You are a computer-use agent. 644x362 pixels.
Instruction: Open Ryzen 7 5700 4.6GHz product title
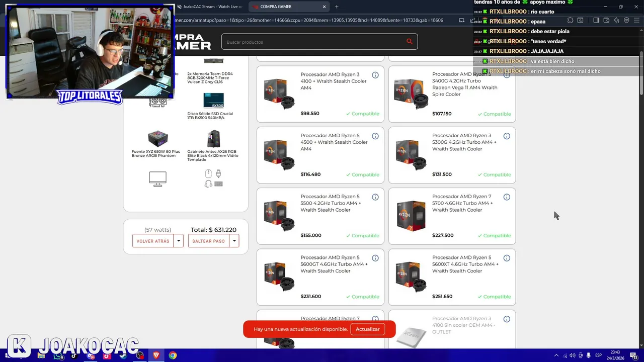click(x=462, y=203)
